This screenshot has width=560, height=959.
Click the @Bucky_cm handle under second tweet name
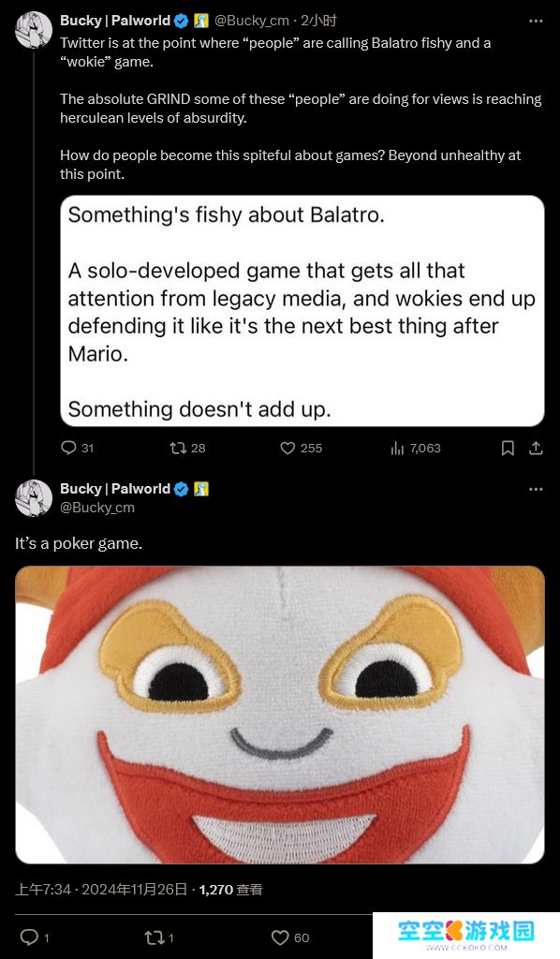97,508
